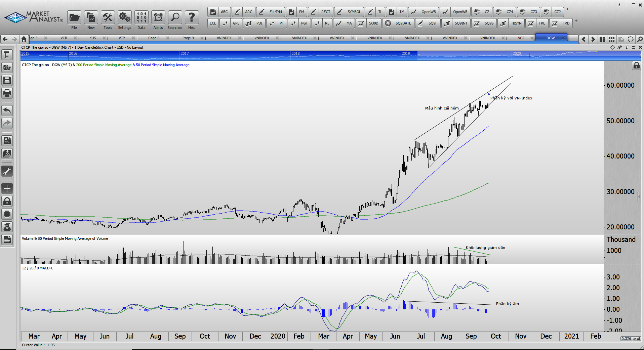
Task: Click the grid layout icon near tabs
Action: click(x=612, y=39)
